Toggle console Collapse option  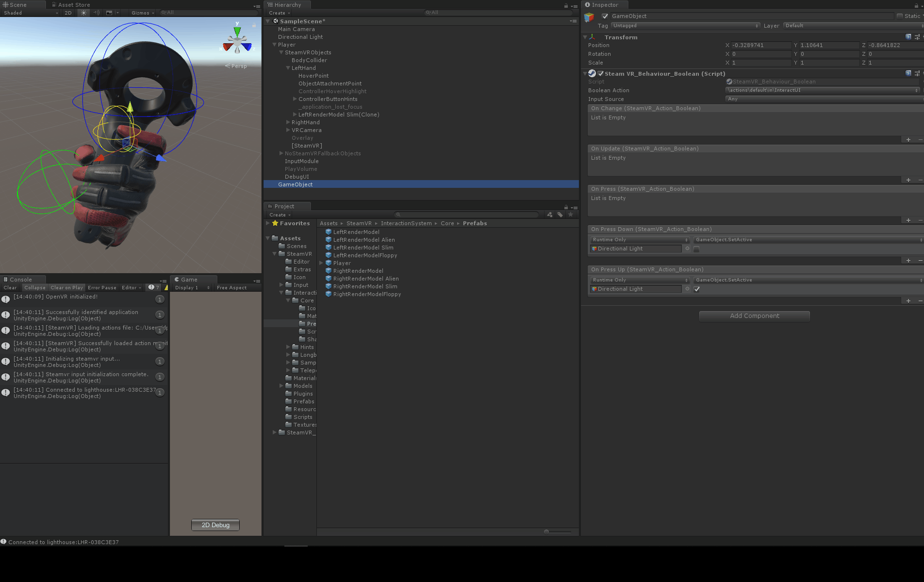pos(35,287)
